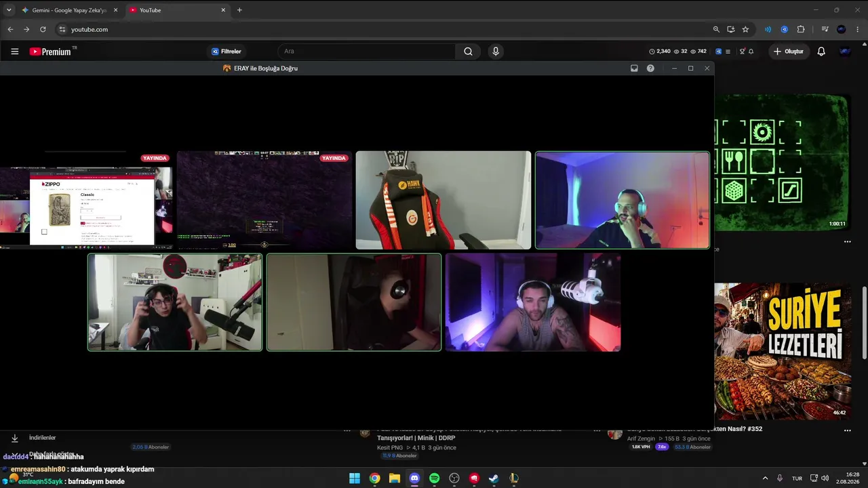Click the blue vidIQ icon in YouTube header
Image resolution: width=868 pixels, height=488 pixels.
click(718, 52)
